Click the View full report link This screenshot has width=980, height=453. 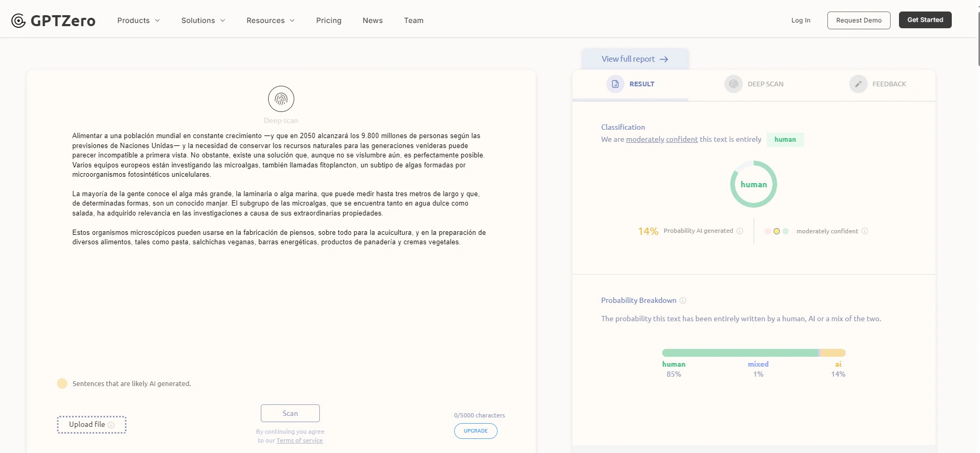[635, 59]
